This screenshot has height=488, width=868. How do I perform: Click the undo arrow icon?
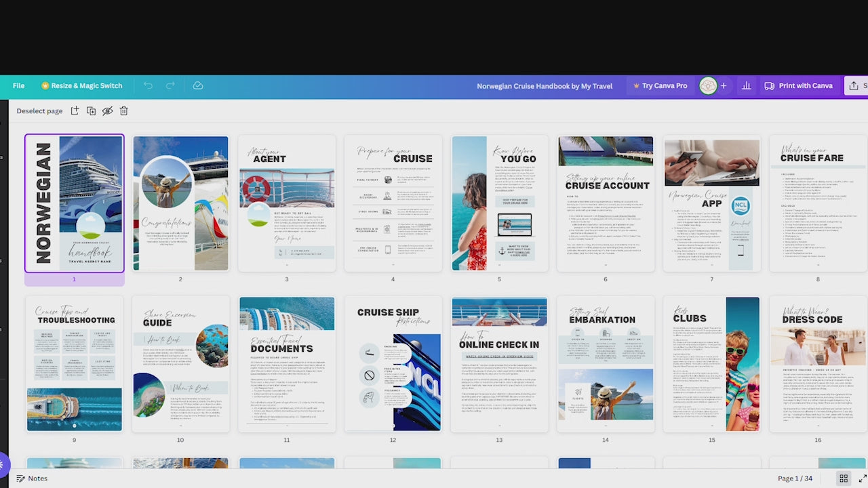[148, 86]
